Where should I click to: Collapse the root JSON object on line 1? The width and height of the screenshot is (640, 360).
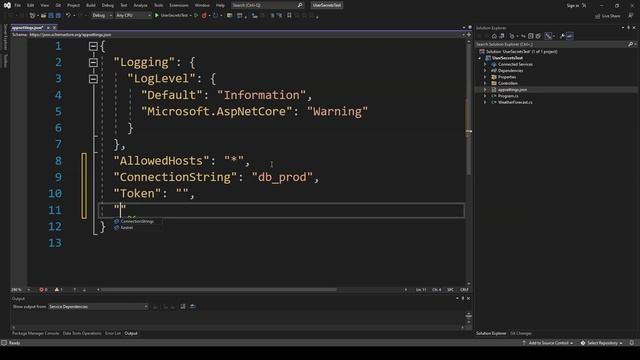(x=93, y=46)
